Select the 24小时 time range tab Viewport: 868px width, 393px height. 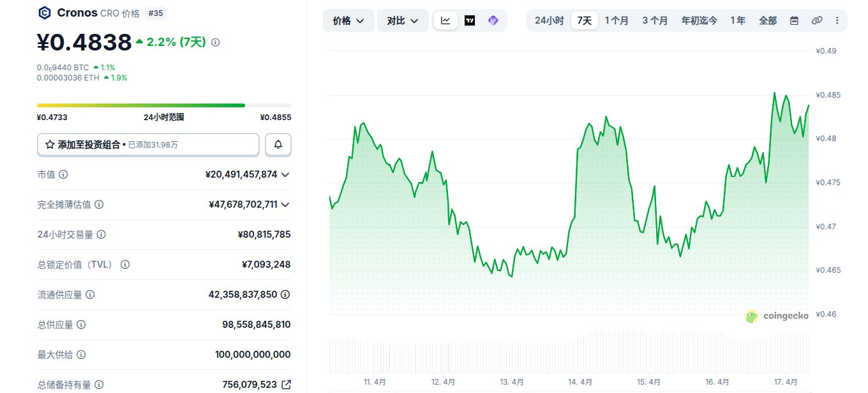(x=549, y=20)
